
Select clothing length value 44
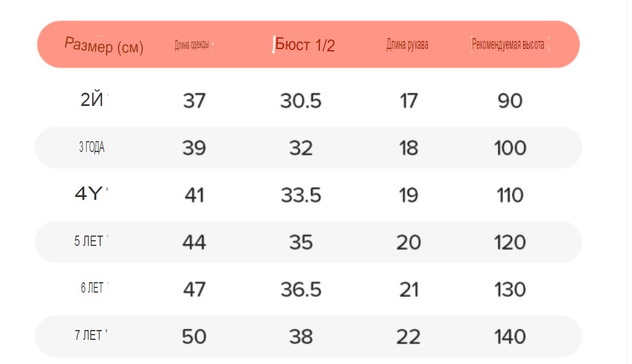coord(194,242)
